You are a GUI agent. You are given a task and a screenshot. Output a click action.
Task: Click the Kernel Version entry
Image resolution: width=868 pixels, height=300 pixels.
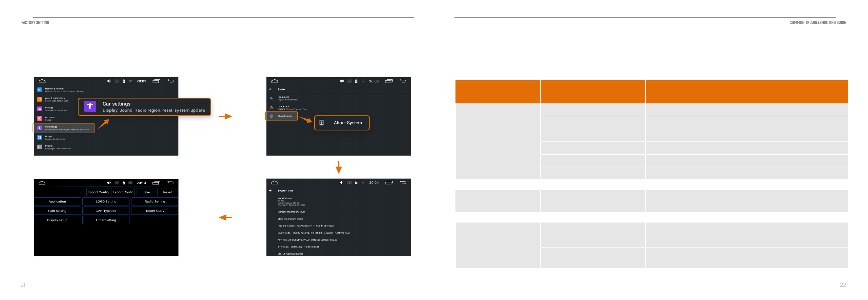tap(291, 202)
